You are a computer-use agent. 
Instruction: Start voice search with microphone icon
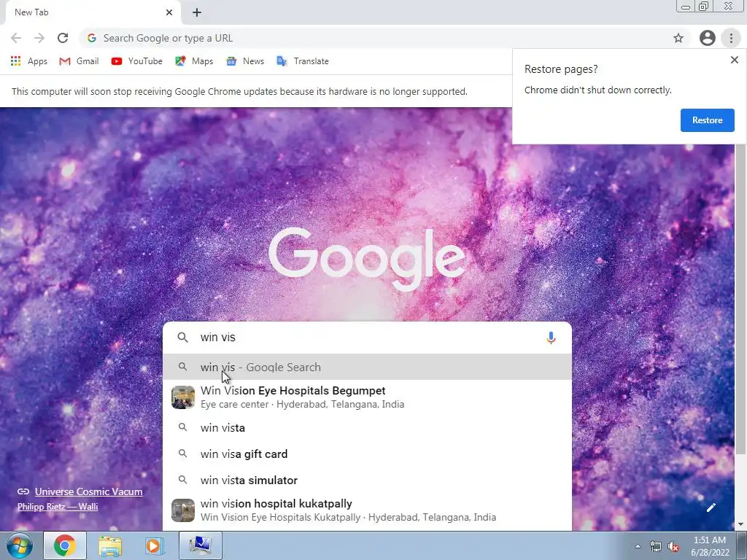[x=551, y=338]
